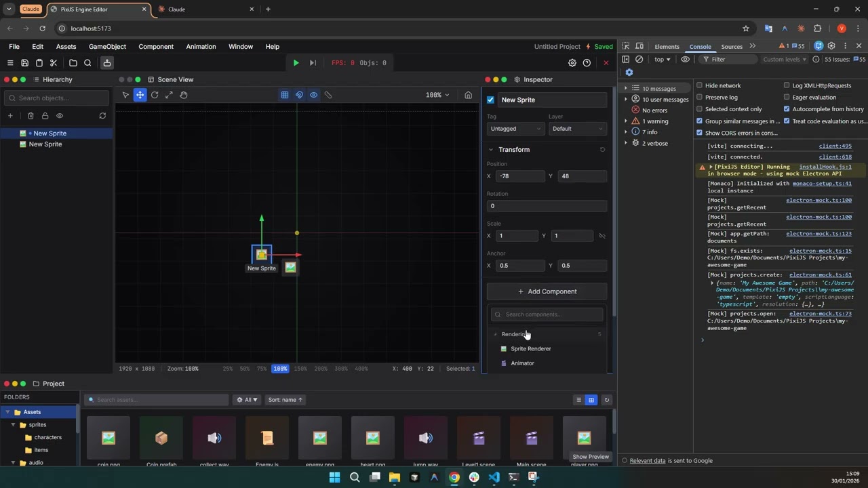Open the All filter dropdown in Project panel
This screenshot has width=868, height=488.
pyautogui.click(x=247, y=400)
